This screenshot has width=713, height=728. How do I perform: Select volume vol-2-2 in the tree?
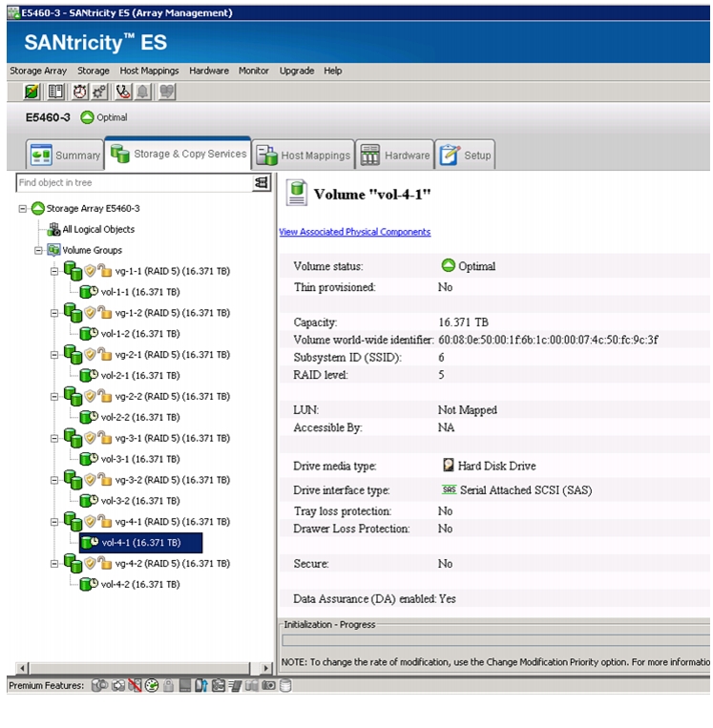[139, 417]
